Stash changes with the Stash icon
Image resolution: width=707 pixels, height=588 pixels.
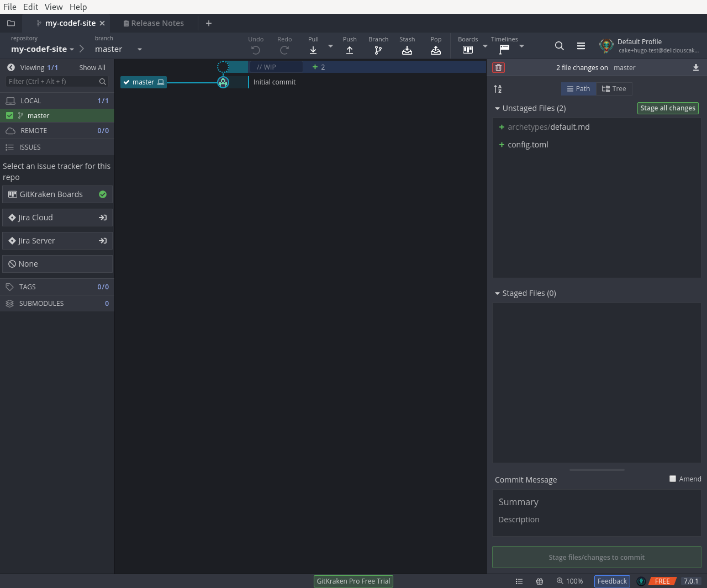(407, 50)
